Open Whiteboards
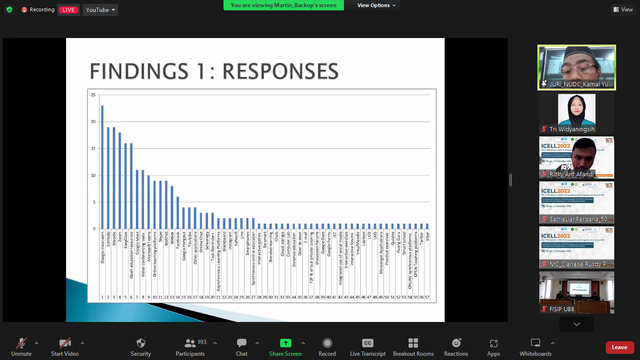This screenshot has width=640, height=360. click(535, 347)
